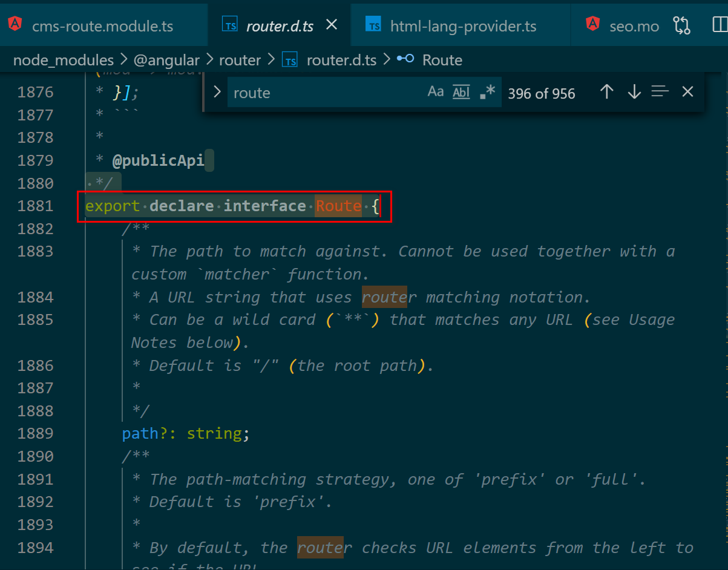Viewport: 728px width, 570px height.
Task: Expand the Replace field chevron
Action: [x=217, y=92]
